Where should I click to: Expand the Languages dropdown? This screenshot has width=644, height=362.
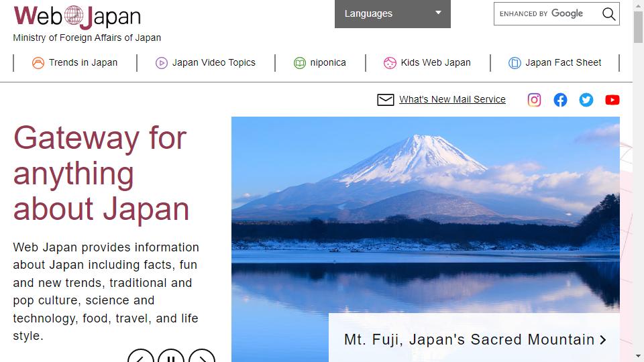coord(392,14)
